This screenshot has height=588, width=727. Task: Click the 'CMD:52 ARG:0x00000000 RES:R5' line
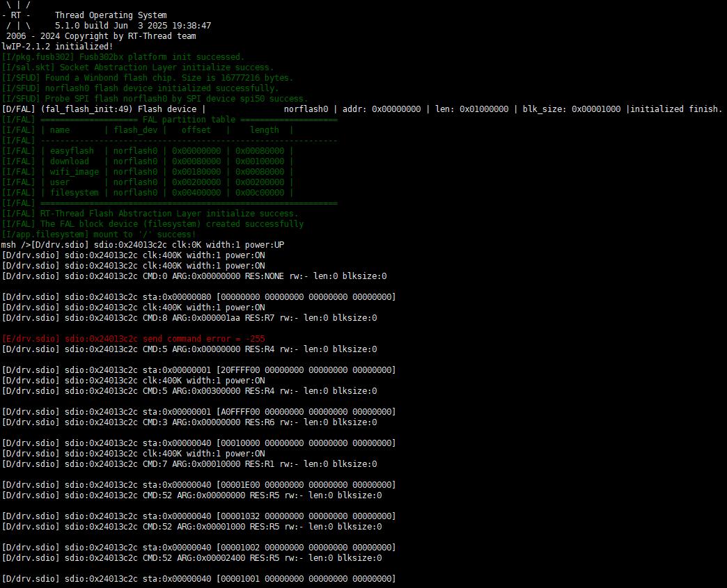191,495
